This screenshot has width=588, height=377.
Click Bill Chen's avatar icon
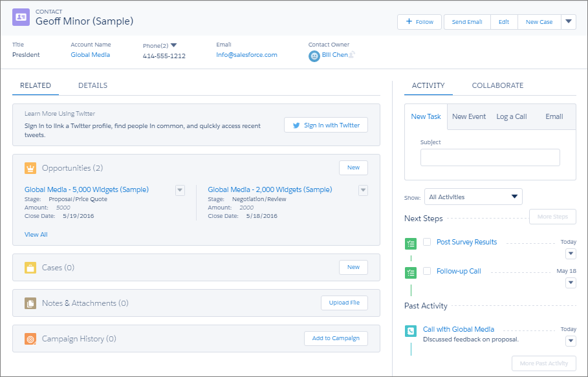click(314, 56)
